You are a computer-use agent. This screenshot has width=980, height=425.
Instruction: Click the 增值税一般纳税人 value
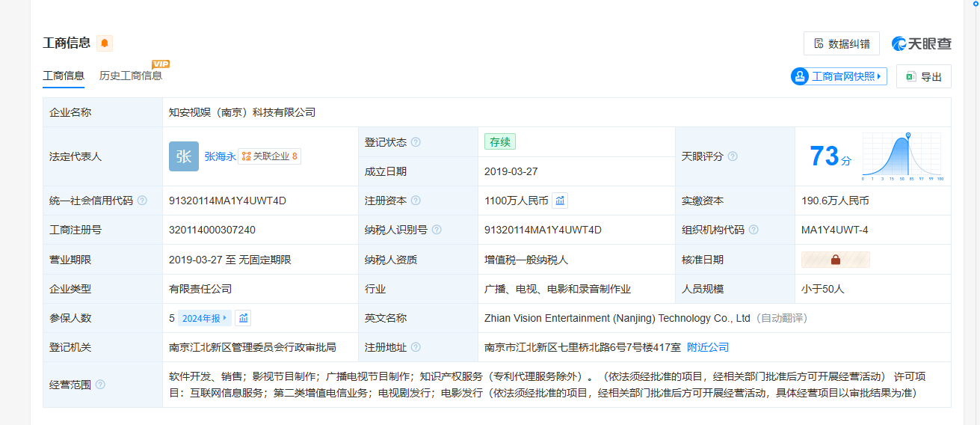[526, 260]
